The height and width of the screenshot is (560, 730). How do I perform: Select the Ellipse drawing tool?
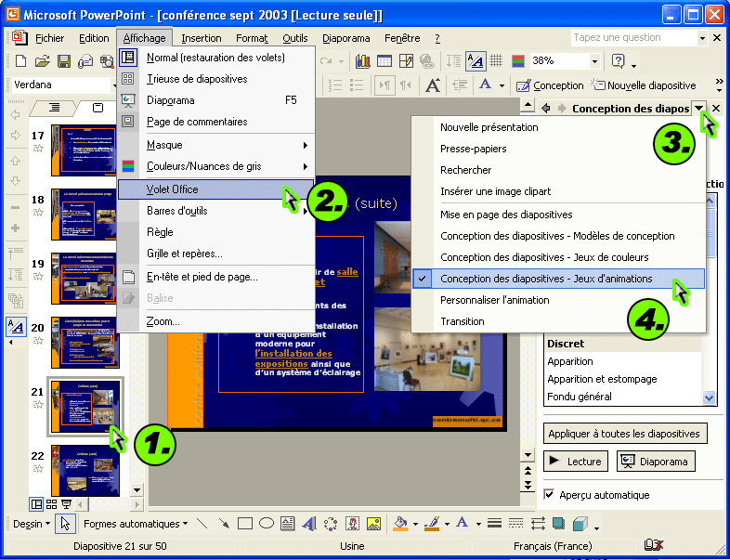pyautogui.click(x=267, y=524)
